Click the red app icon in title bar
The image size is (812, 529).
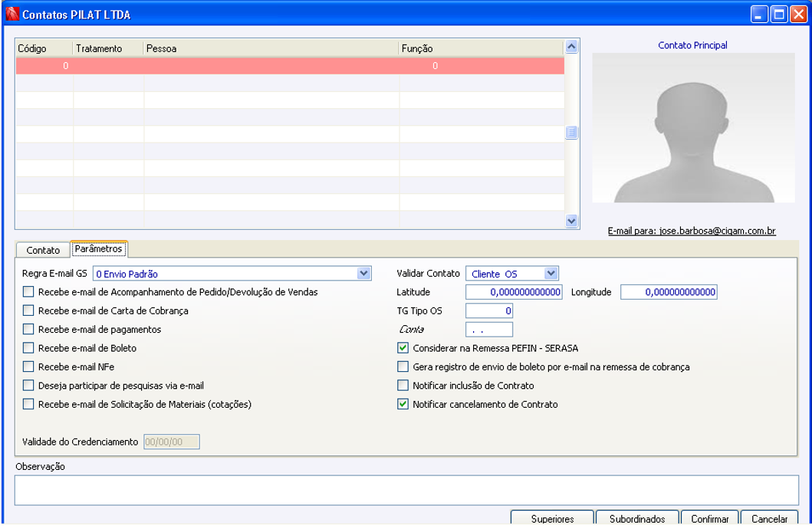click(12, 14)
